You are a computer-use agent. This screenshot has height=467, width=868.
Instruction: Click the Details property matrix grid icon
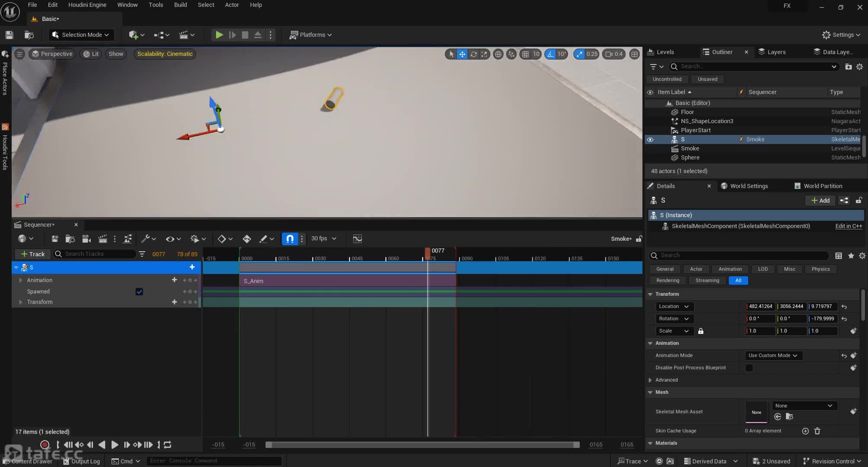pos(839,256)
